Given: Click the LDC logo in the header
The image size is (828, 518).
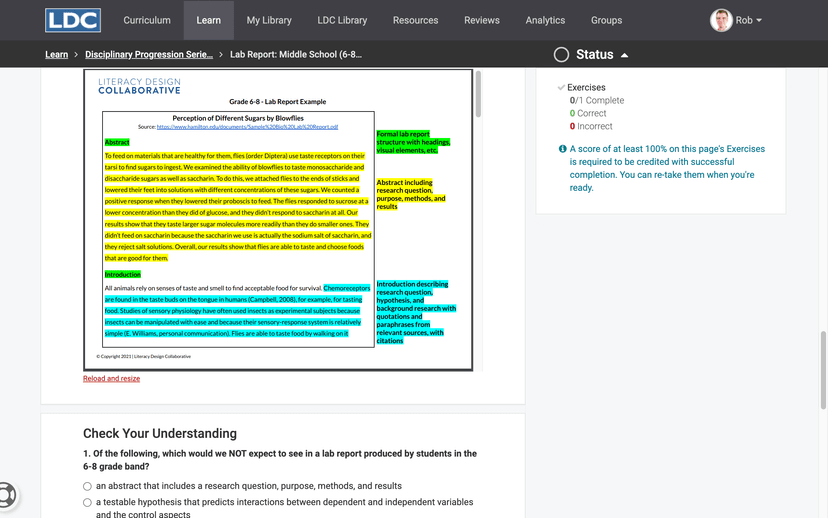Looking at the screenshot, I should (73, 20).
